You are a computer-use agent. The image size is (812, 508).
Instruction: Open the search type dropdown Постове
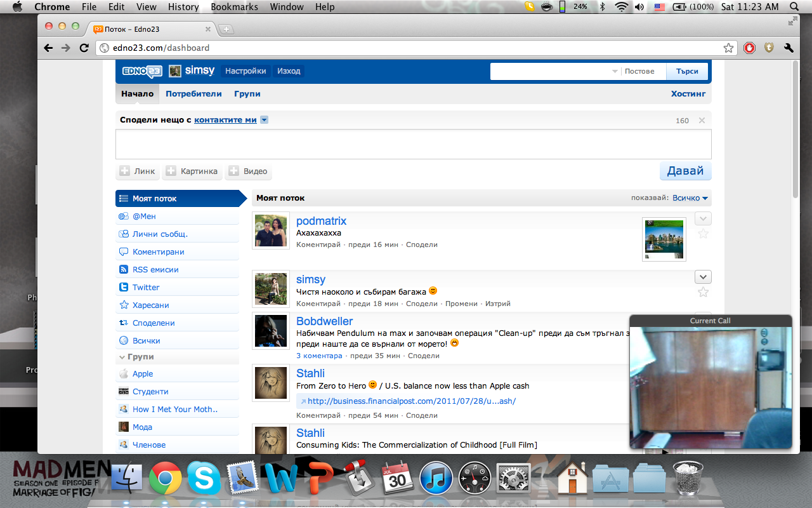pyautogui.click(x=639, y=71)
